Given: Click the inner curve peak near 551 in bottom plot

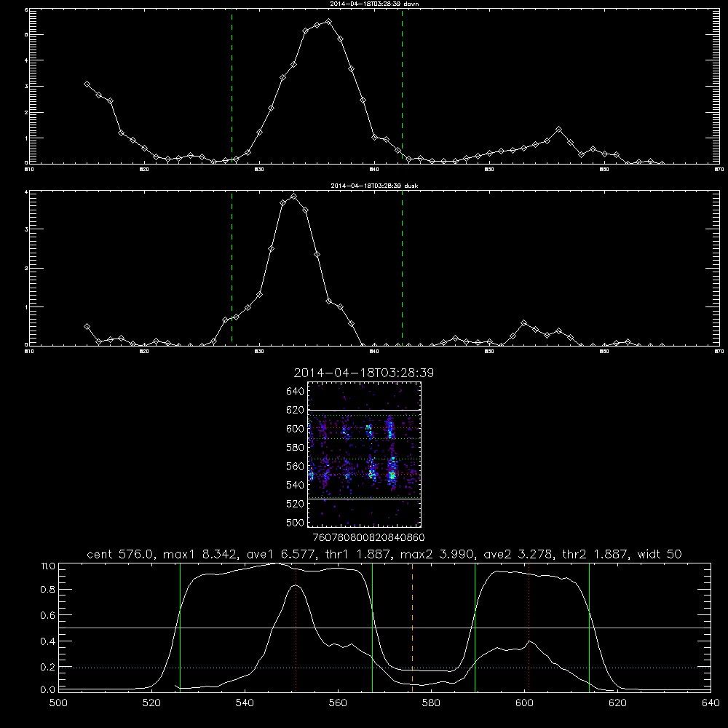Looking at the screenshot, I should [296, 586].
